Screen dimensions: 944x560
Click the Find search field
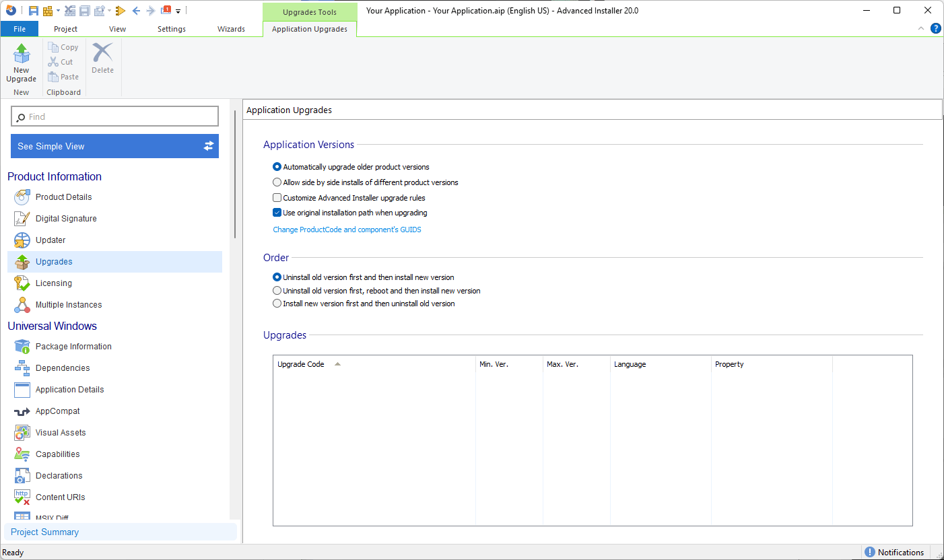coord(115,116)
